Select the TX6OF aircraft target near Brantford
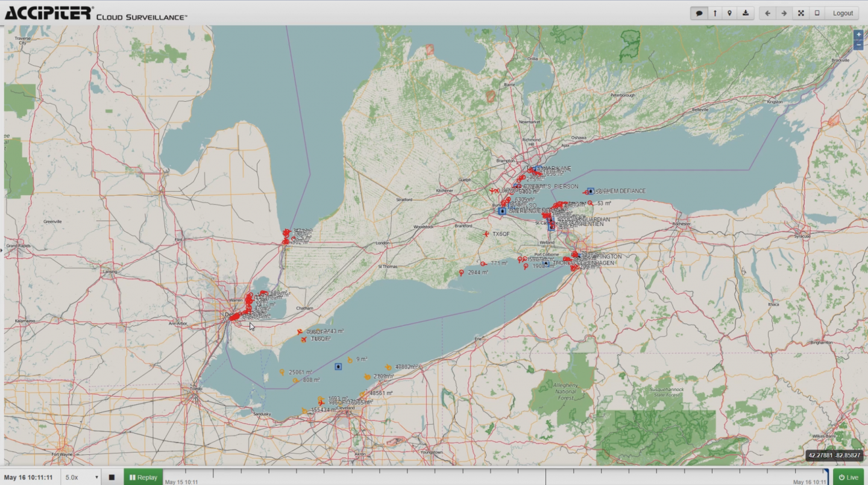The image size is (868, 485). click(486, 234)
